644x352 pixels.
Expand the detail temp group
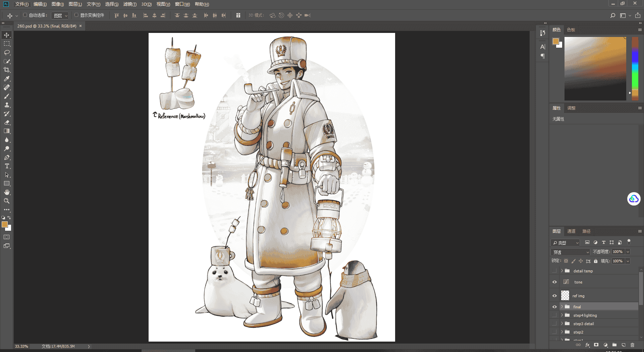click(562, 271)
